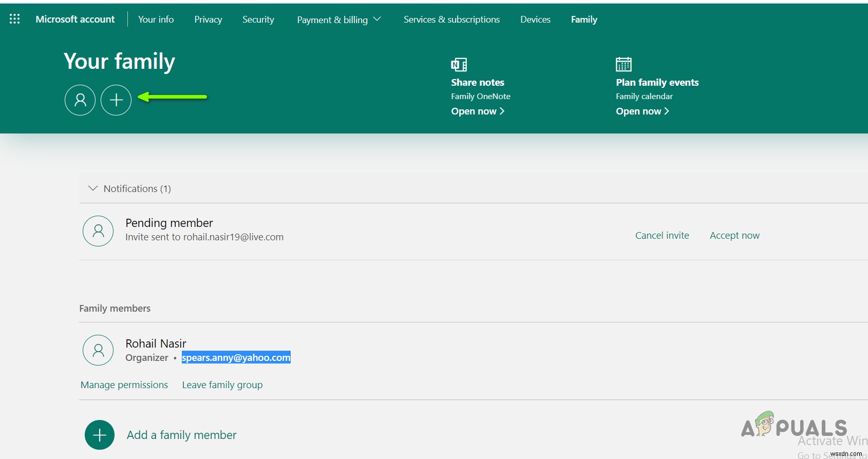Click the Your family page heading
The image size is (868, 459).
pyautogui.click(x=119, y=62)
